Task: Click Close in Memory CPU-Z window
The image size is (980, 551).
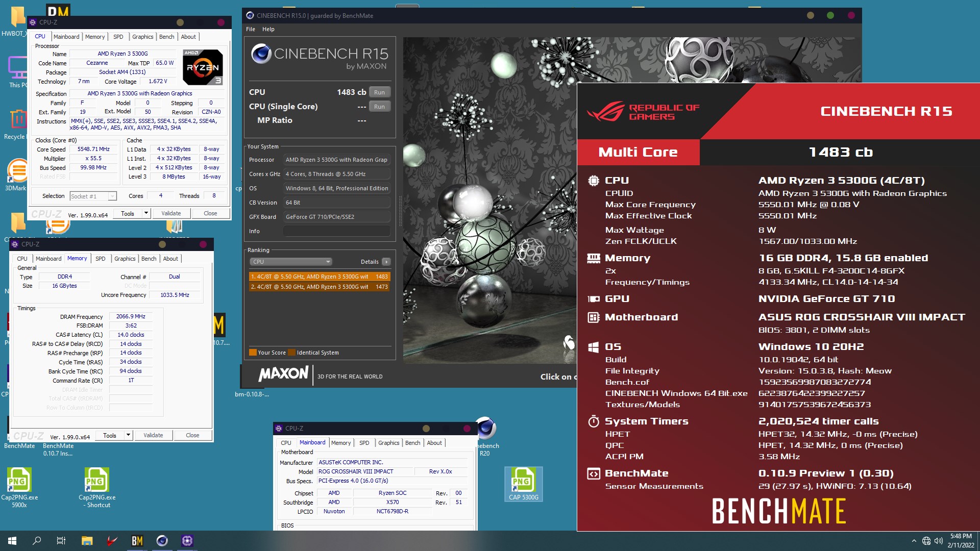Action: tap(192, 435)
